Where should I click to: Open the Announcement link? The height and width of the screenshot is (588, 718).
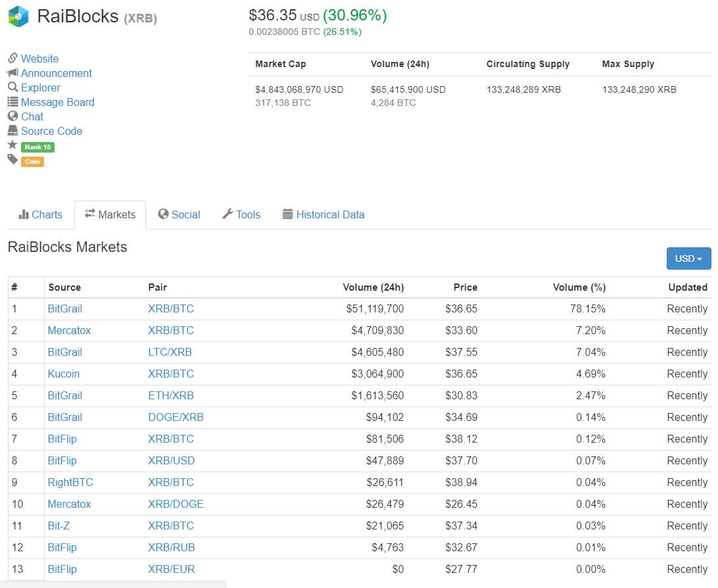coord(57,73)
